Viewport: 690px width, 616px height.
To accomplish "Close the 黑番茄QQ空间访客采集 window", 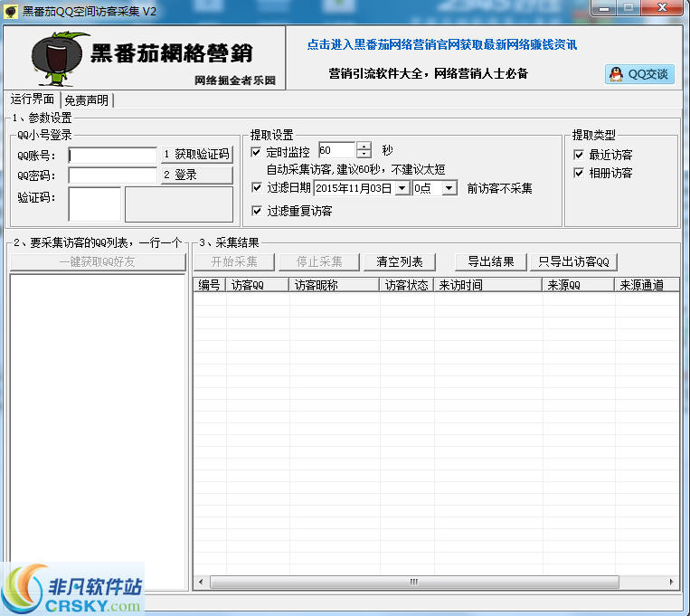I will 662,8.
